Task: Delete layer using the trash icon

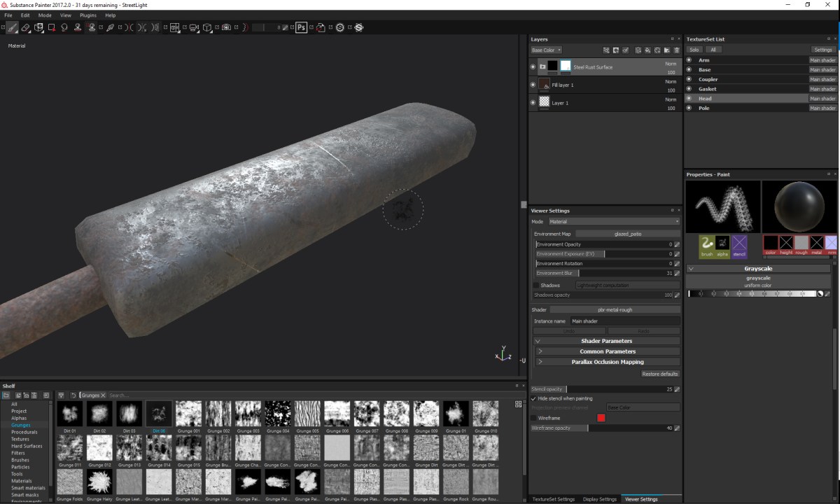Action: point(677,50)
